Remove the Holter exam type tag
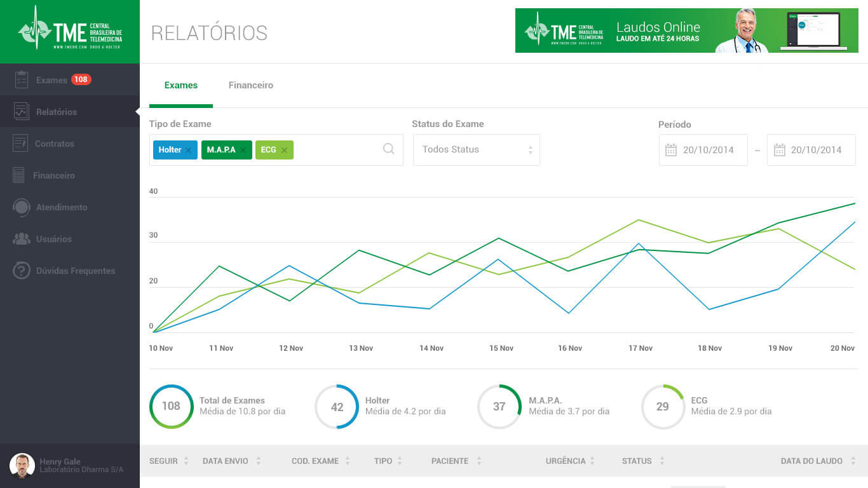Screen dimensions: 868x488 tap(188, 150)
